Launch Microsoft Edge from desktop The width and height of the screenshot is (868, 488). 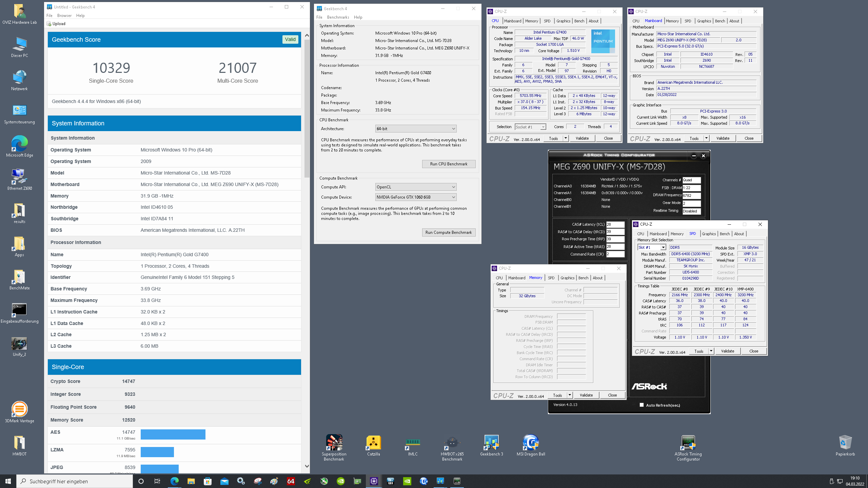coord(19,147)
